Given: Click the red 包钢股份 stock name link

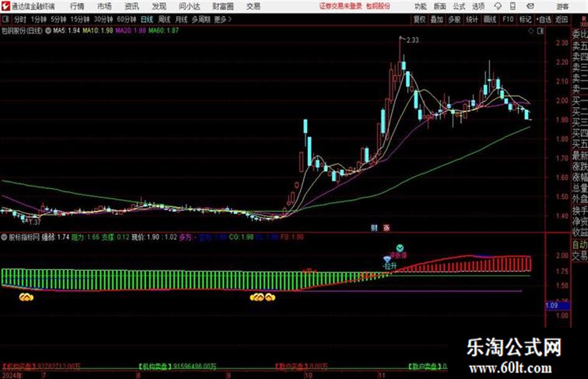Looking at the screenshot, I should click(x=378, y=6).
